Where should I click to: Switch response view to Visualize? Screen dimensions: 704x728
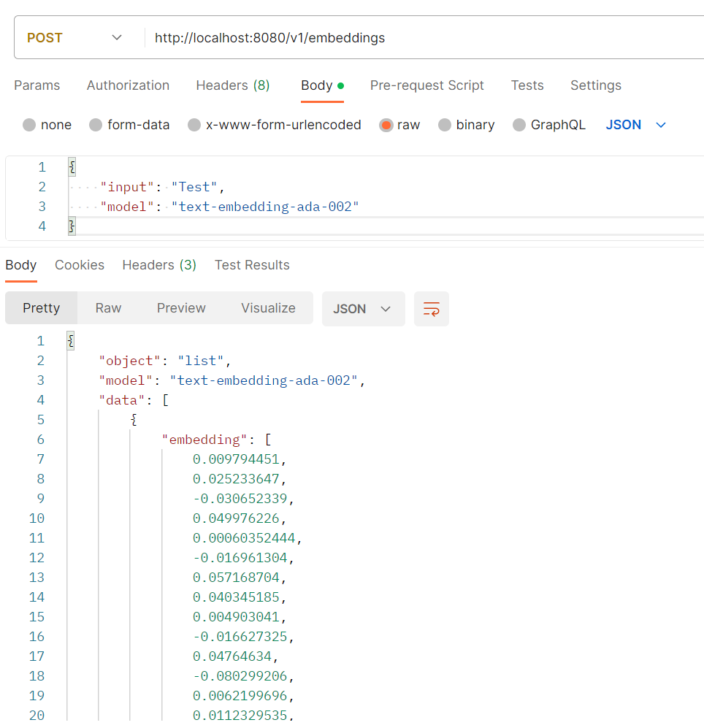click(x=268, y=308)
